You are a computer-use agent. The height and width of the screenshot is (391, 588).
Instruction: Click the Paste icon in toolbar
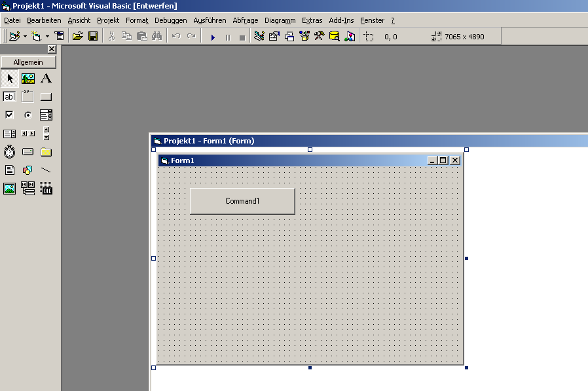click(x=141, y=37)
